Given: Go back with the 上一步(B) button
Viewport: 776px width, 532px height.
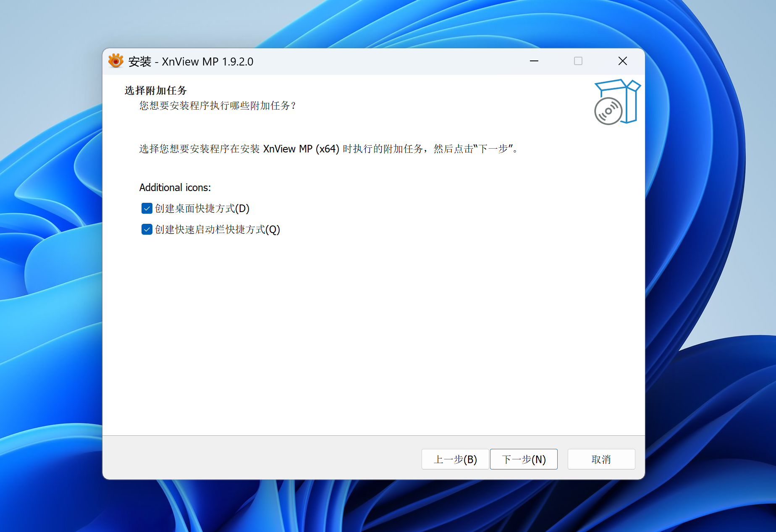Looking at the screenshot, I should coord(455,459).
